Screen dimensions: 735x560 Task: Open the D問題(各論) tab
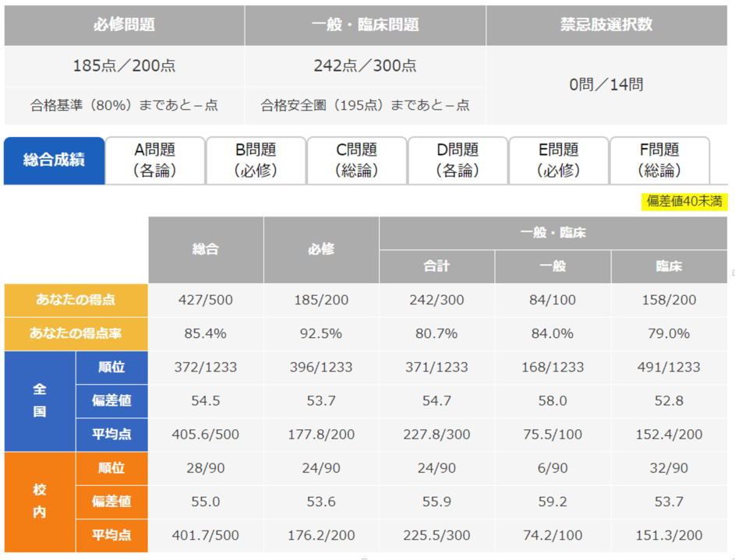click(458, 160)
